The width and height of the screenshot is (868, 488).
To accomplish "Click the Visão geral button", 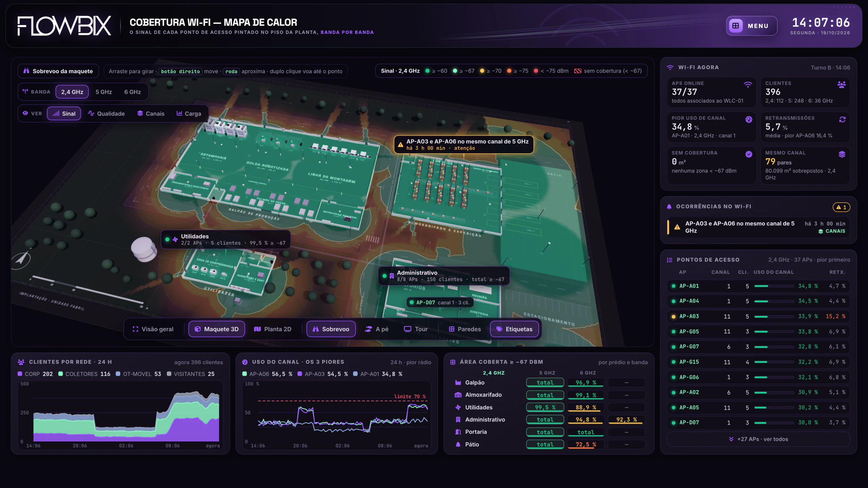I will tap(153, 329).
